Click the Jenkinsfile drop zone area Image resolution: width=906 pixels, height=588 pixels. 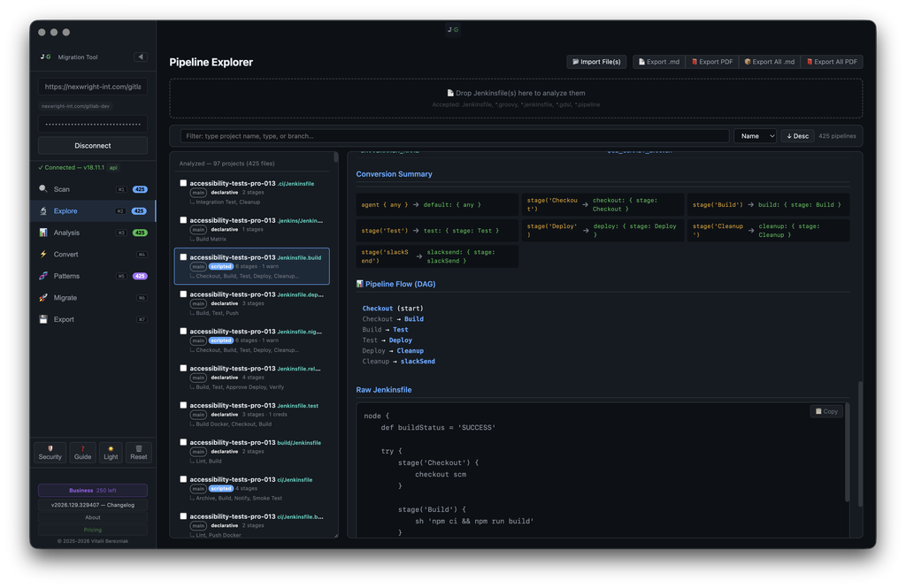click(516, 98)
